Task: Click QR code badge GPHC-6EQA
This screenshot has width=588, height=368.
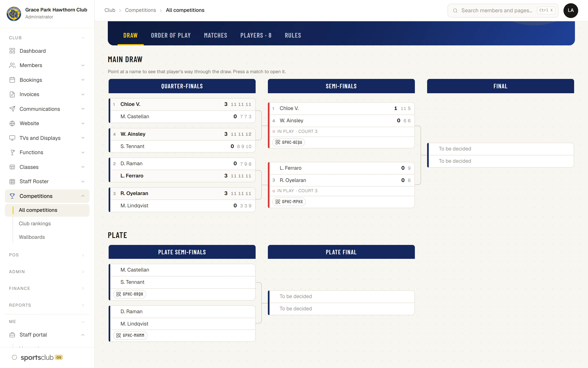Action: (289, 142)
